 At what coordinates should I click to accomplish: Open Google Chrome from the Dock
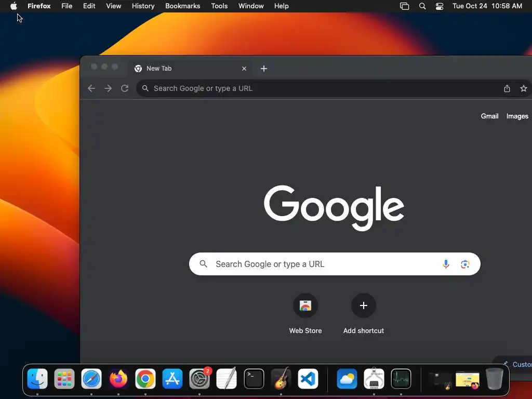point(145,379)
